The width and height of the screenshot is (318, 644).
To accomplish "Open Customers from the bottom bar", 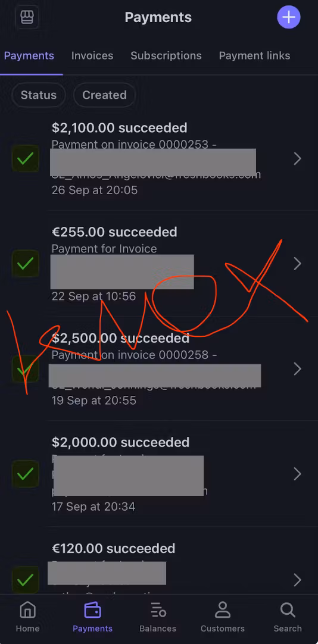I will [x=222, y=617].
